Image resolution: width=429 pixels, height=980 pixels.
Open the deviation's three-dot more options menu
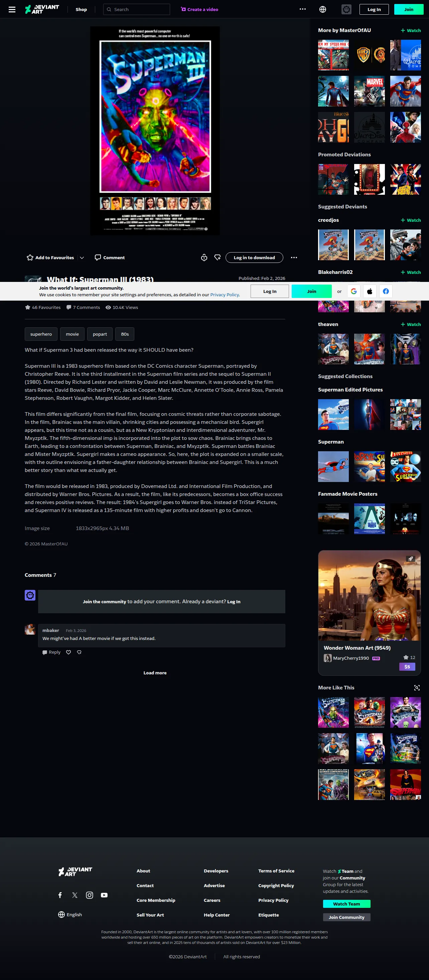coord(294,258)
